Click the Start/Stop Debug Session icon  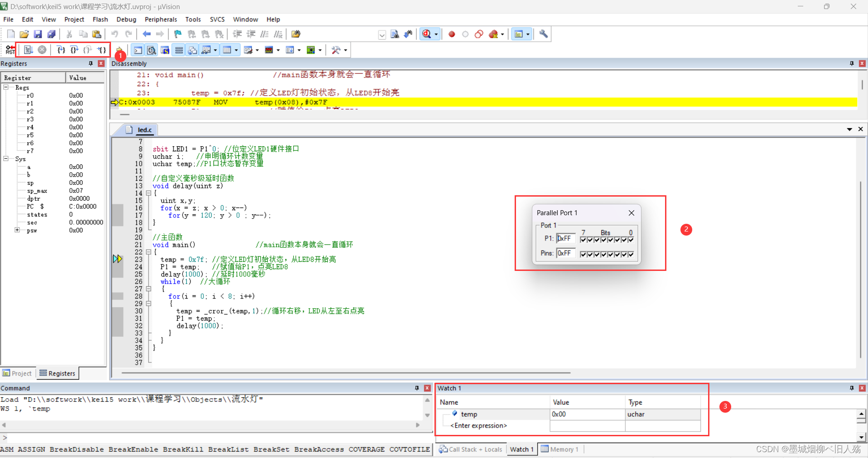427,34
